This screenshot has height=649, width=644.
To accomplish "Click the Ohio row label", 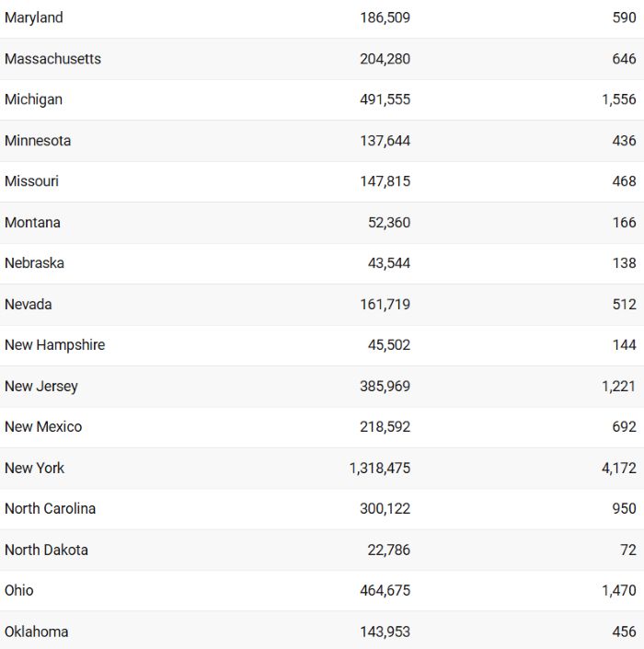I will (x=19, y=591).
